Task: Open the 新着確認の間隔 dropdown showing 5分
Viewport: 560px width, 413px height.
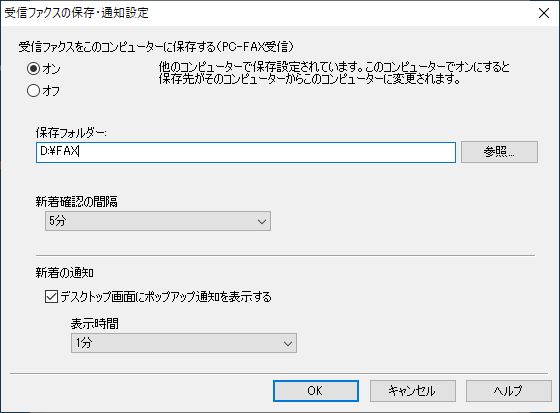Action: tap(158, 221)
